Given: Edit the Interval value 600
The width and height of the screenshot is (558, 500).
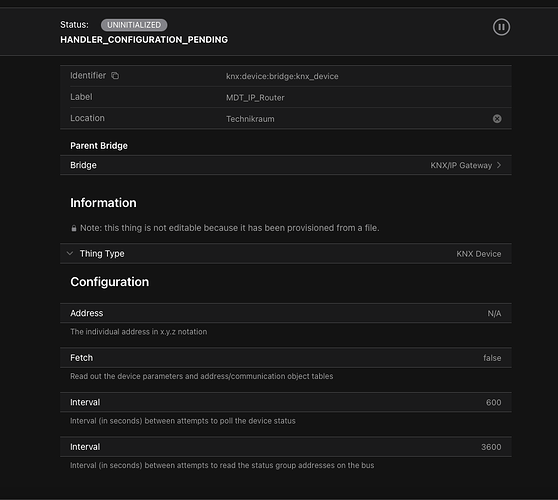Looking at the screenshot, I should [494, 402].
